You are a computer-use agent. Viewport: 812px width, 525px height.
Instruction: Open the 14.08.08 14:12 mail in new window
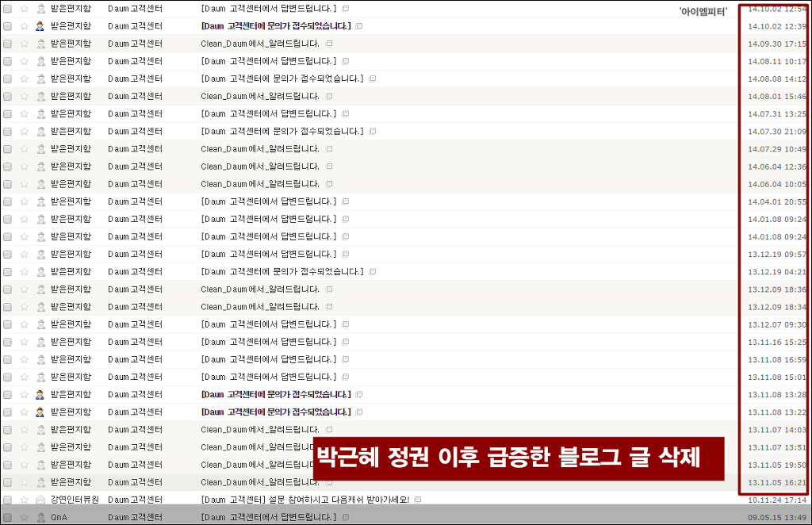point(373,79)
